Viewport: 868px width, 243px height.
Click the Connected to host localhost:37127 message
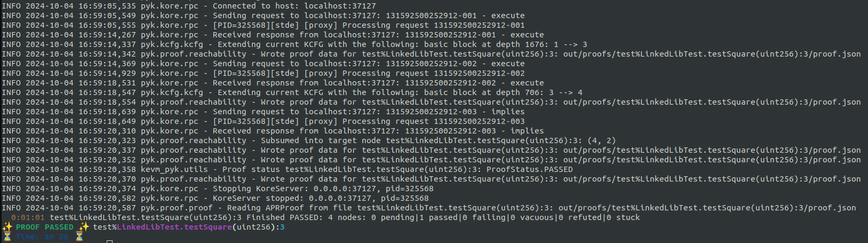click(x=294, y=6)
